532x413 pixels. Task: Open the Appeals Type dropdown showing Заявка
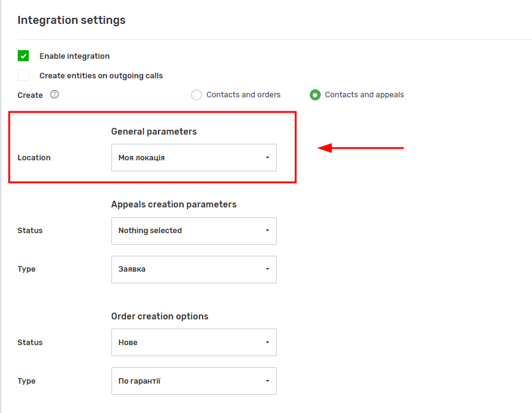coord(194,270)
